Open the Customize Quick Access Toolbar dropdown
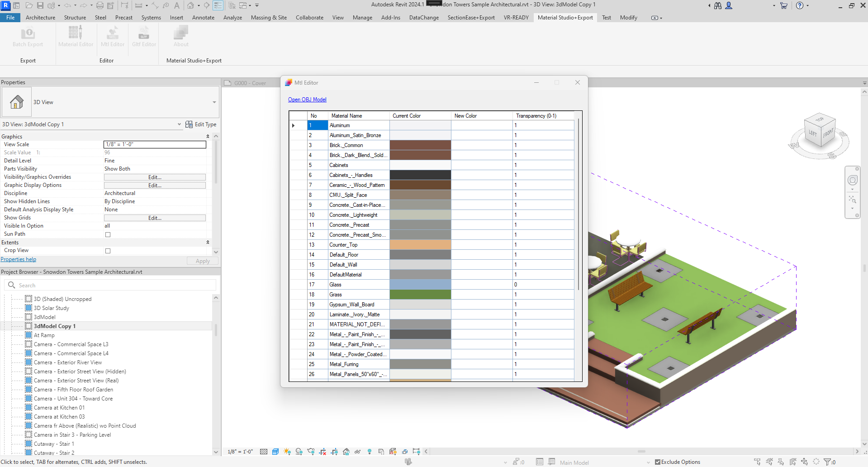Screen dimensions: 868x467 pyautogui.click(x=257, y=5)
